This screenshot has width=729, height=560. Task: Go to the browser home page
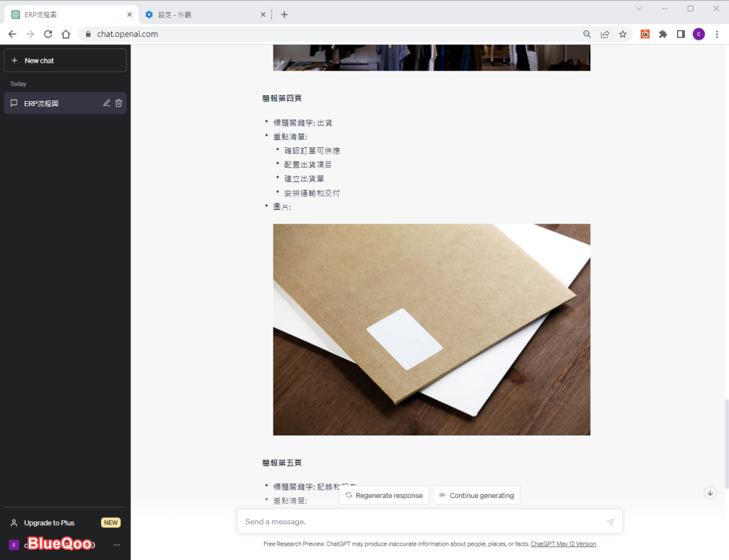(65, 34)
